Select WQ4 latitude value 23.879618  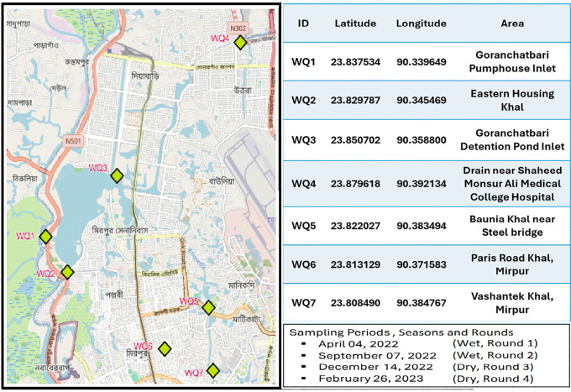point(355,184)
